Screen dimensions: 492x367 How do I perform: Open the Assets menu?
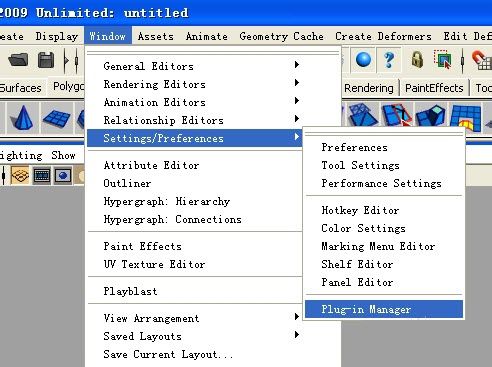(156, 36)
